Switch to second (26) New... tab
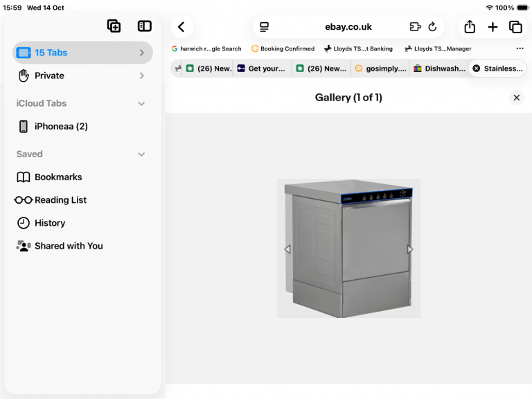Screen dimensions: 532x399 coord(321,69)
